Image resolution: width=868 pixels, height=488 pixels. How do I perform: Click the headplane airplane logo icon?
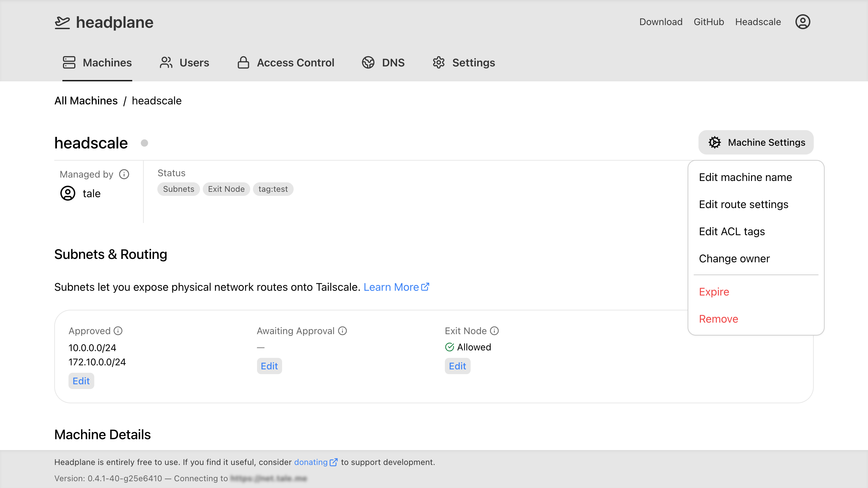click(x=62, y=22)
